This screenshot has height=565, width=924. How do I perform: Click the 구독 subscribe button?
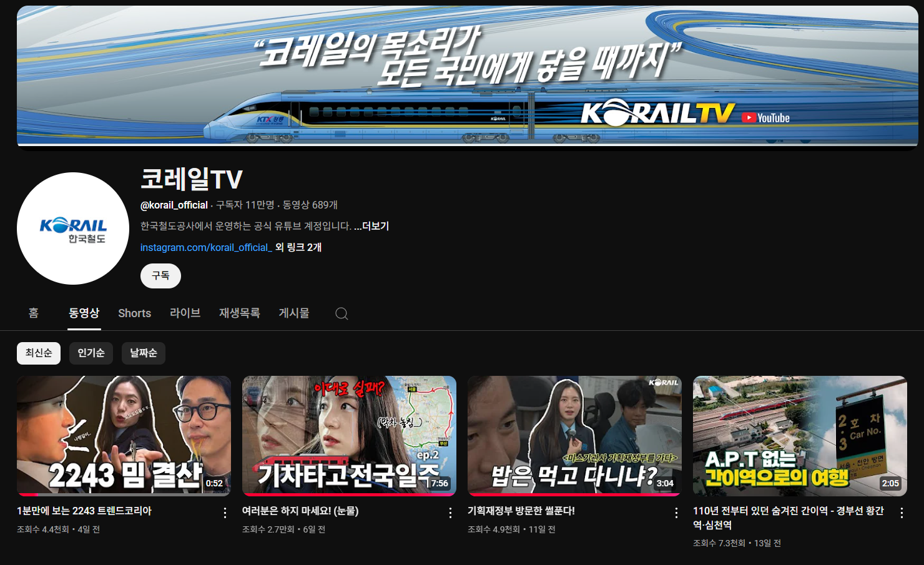(160, 276)
